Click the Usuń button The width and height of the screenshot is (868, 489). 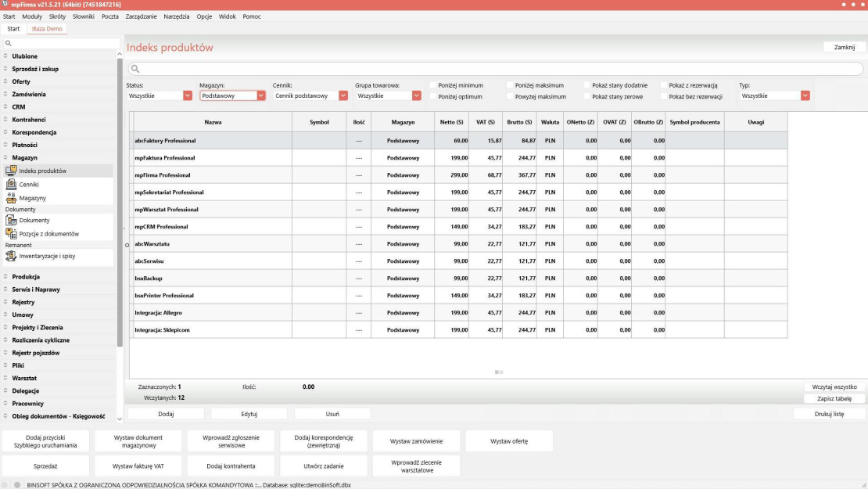click(x=332, y=414)
